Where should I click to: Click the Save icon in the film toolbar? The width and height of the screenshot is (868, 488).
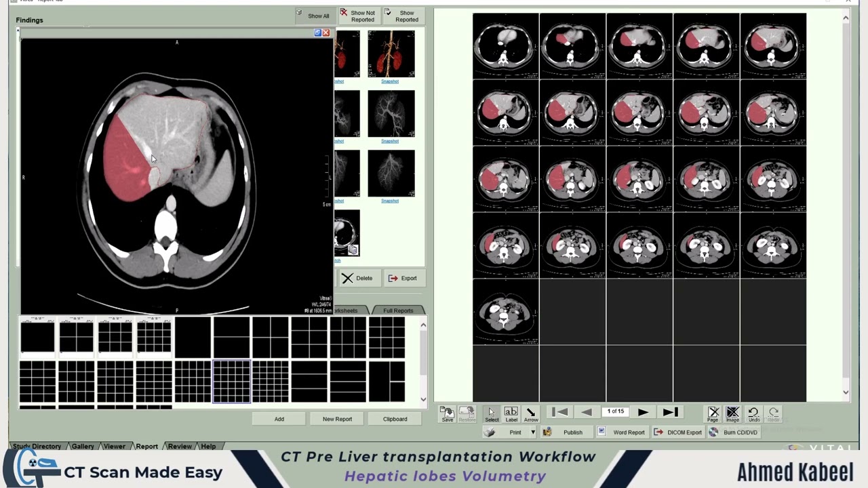pyautogui.click(x=447, y=414)
